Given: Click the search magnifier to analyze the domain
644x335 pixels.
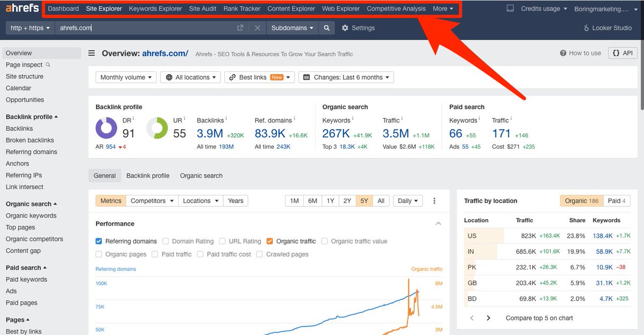Looking at the screenshot, I should click(x=327, y=27).
